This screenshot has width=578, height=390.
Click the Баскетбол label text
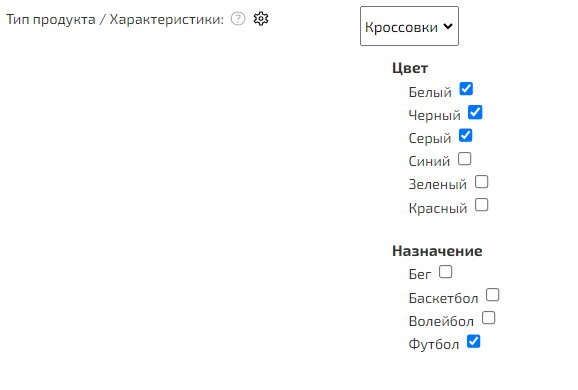tap(443, 298)
